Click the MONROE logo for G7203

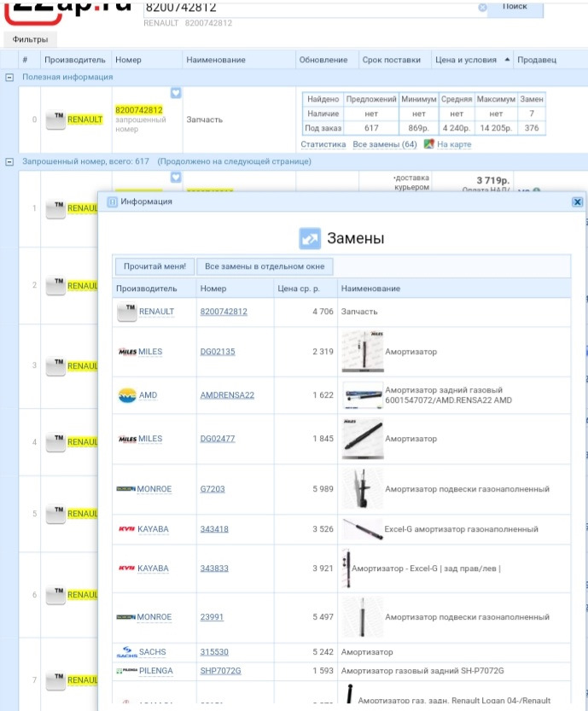coord(126,489)
